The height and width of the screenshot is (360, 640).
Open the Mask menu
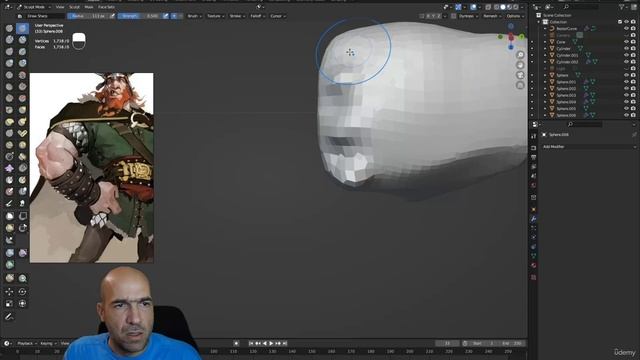(89, 7)
